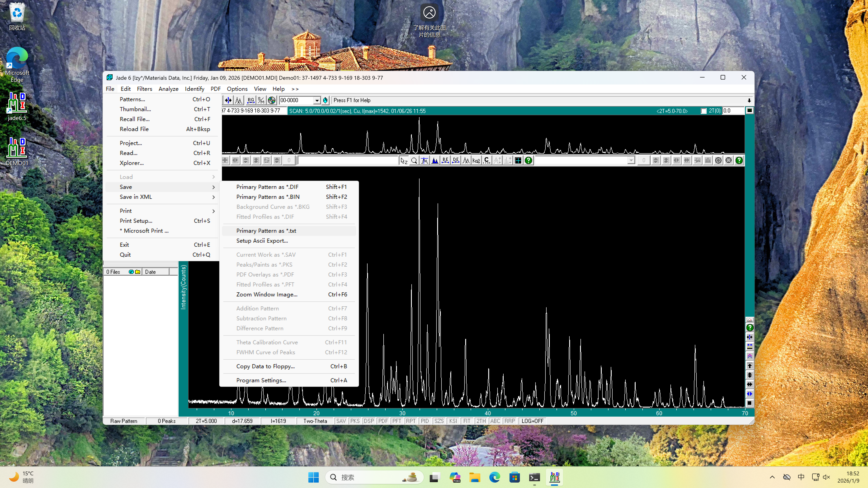Open the PDF CD-ROM database icon
The width and height of the screenshot is (868, 488).
click(x=271, y=100)
